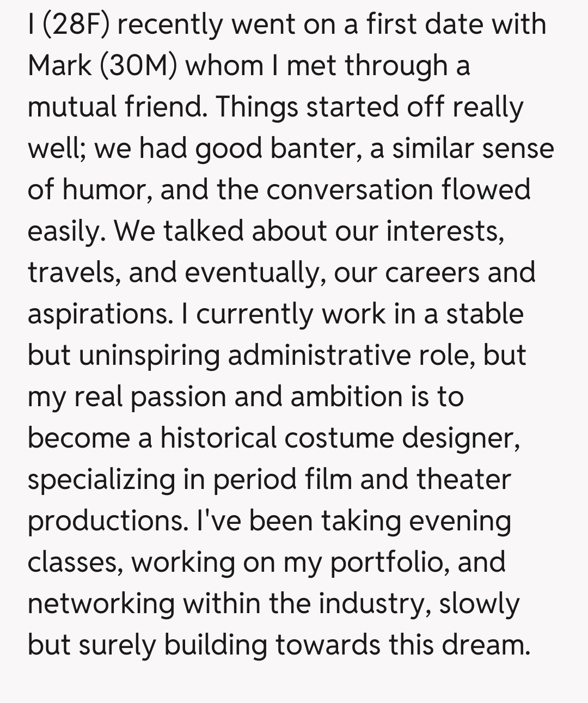
Task: Click the word "theater"
Action: (463, 480)
